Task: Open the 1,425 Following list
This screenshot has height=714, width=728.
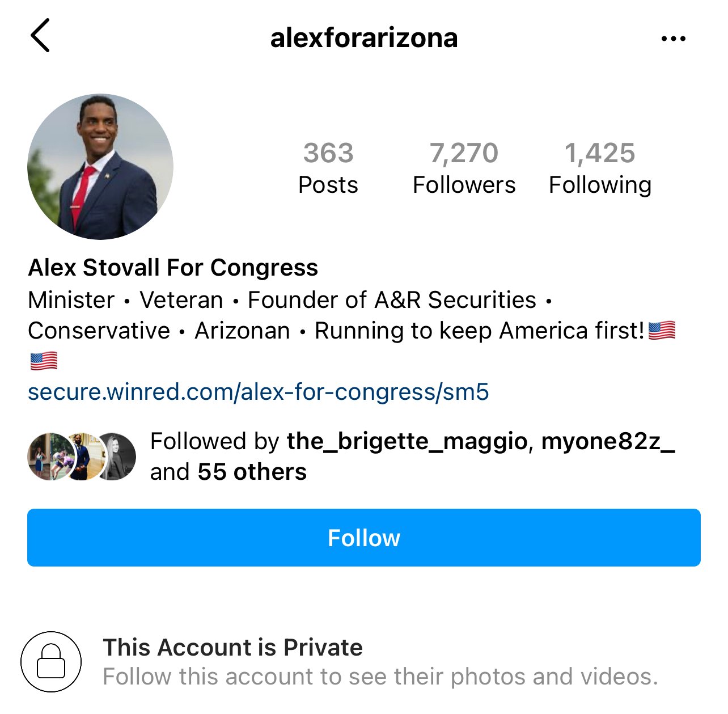Action: [x=600, y=168]
